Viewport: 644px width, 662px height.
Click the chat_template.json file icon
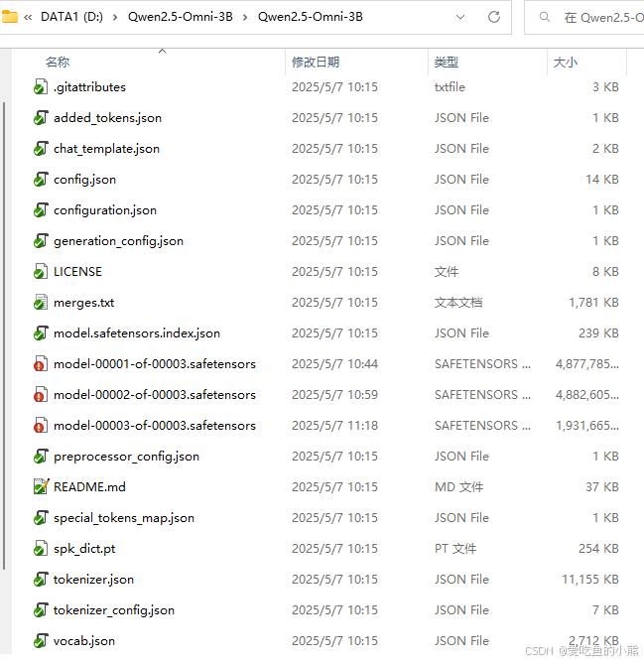point(41,149)
